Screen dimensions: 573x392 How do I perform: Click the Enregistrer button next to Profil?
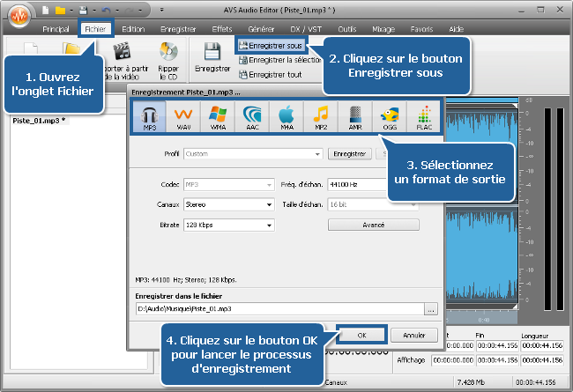[x=349, y=154]
